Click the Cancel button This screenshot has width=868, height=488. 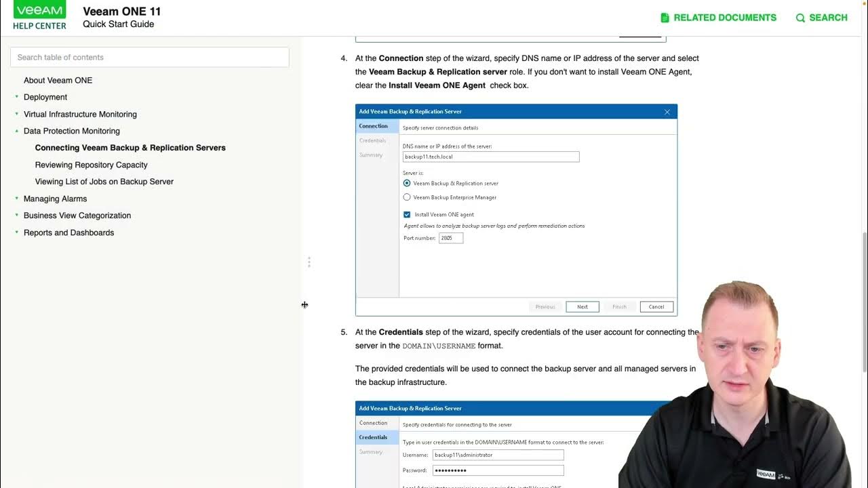(x=656, y=307)
